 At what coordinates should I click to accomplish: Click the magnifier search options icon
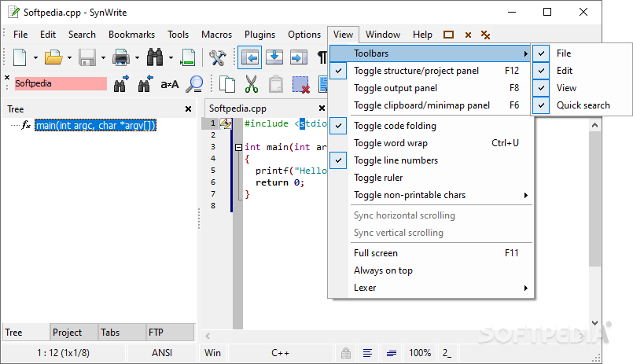(x=195, y=84)
